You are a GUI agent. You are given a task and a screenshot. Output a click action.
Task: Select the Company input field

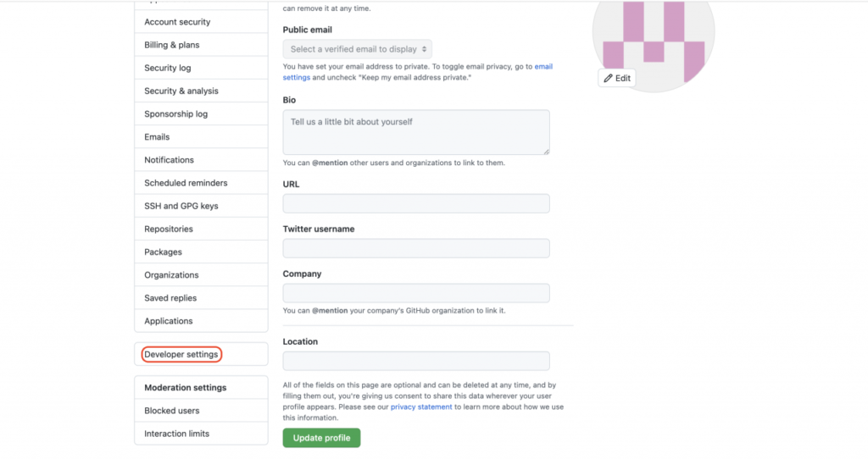[x=415, y=293]
